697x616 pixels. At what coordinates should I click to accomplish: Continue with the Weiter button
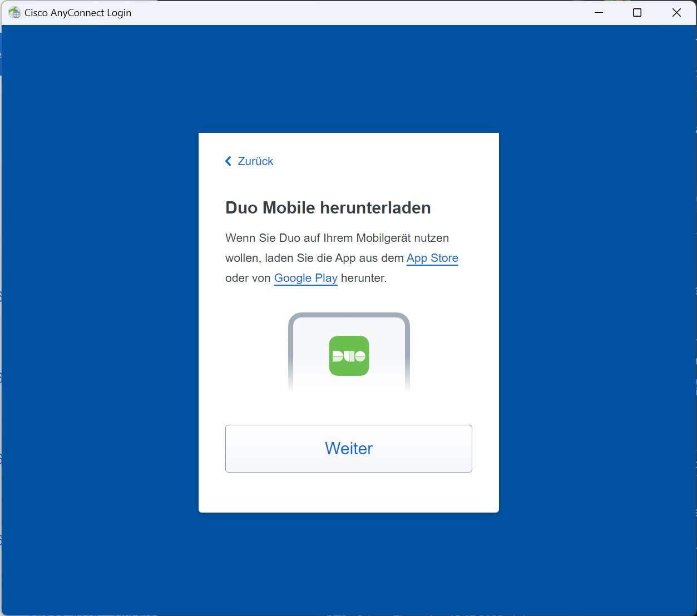pos(349,449)
